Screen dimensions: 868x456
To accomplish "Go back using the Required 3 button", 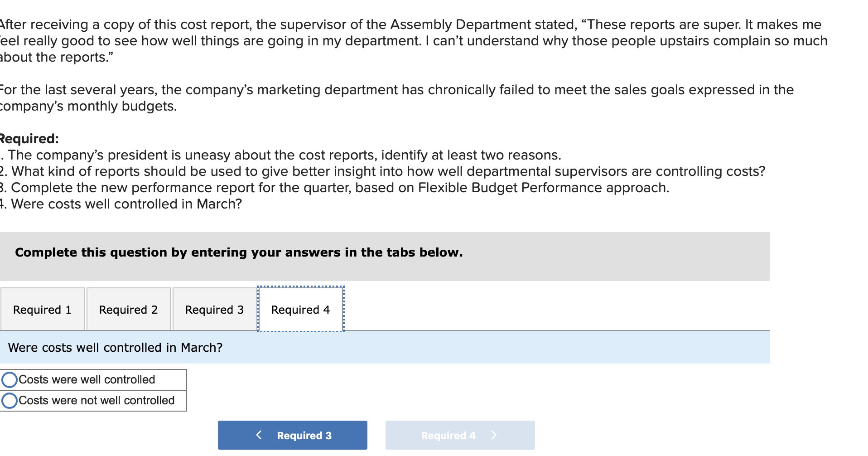I will click(292, 435).
